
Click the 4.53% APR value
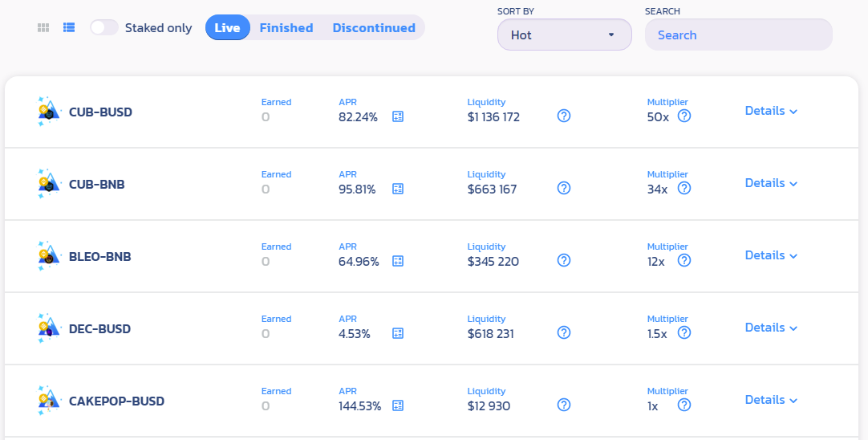tap(355, 334)
